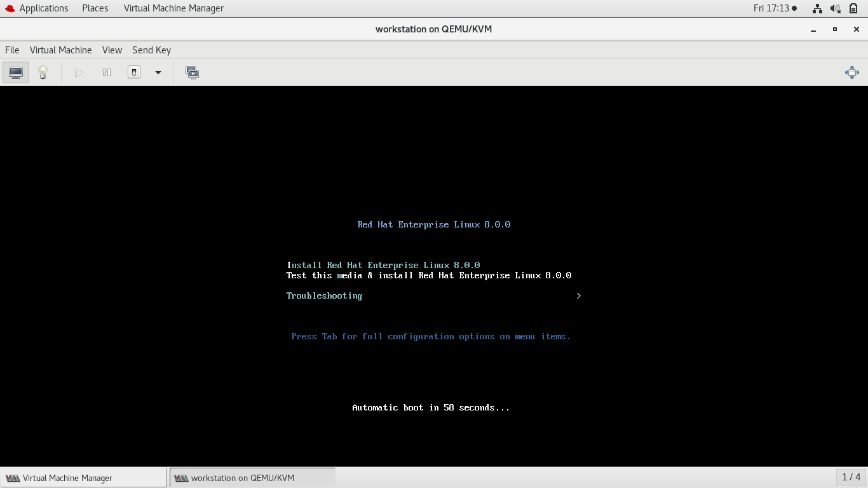Open Virtual Machine Manager app menu in top bar
Screen dimensions: 868x488
[x=173, y=8]
